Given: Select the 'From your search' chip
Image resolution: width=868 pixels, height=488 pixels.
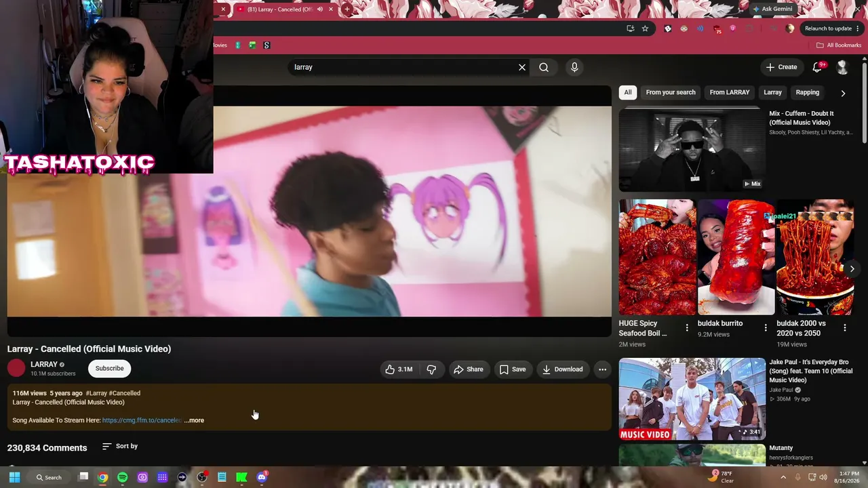Looking at the screenshot, I should click(x=671, y=92).
